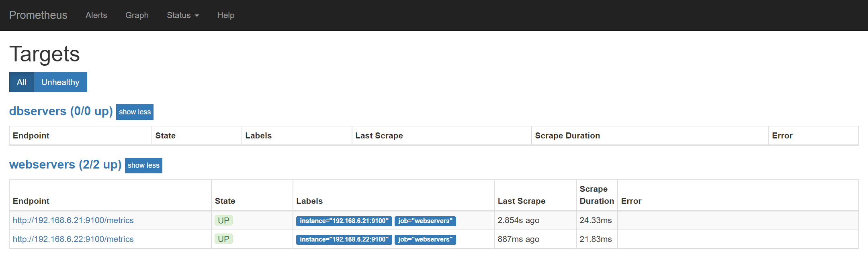The width and height of the screenshot is (868, 254).
Task: Go to the Graph page
Action: (137, 15)
